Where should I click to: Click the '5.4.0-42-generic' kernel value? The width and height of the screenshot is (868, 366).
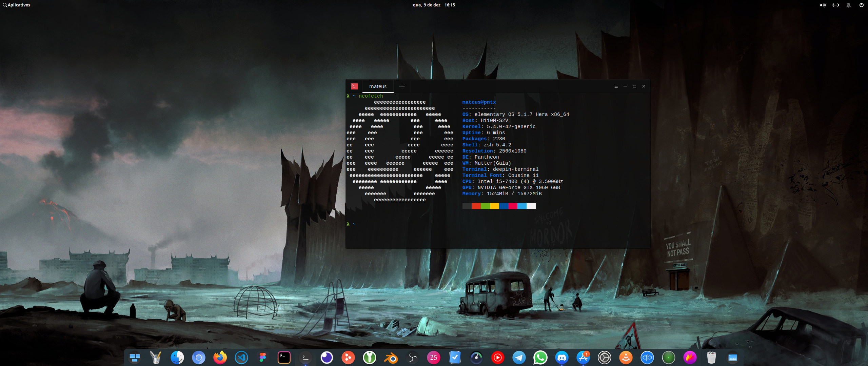(511, 127)
